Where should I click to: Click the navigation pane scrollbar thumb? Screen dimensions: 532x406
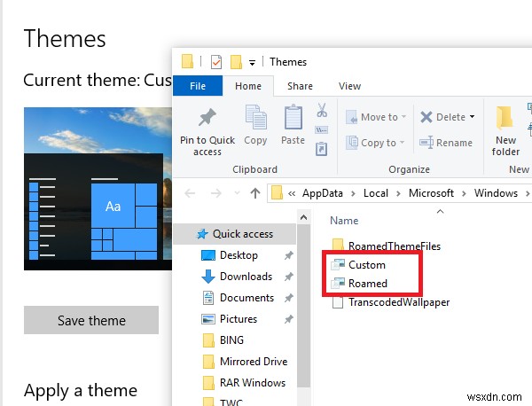coord(303,306)
